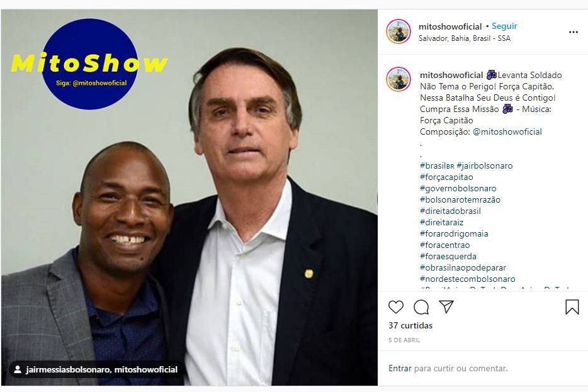
Task: Save the post with the bookmark icon
Action: tap(572, 307)
